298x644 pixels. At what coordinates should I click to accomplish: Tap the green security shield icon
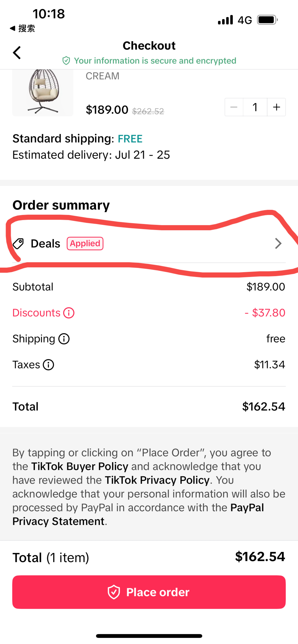click(x=66, y=61)
